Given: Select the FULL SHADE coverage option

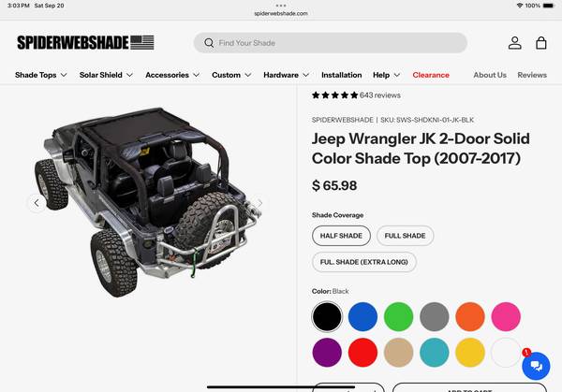Looking at the screenshot, I should tap(405, 236).
